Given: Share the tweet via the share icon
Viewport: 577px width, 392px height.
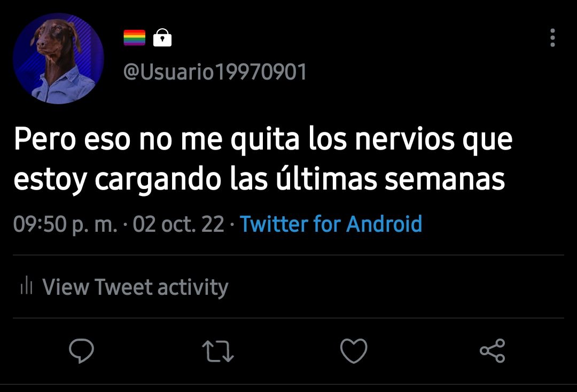Looking at the screenshot, I should [493, 351].
